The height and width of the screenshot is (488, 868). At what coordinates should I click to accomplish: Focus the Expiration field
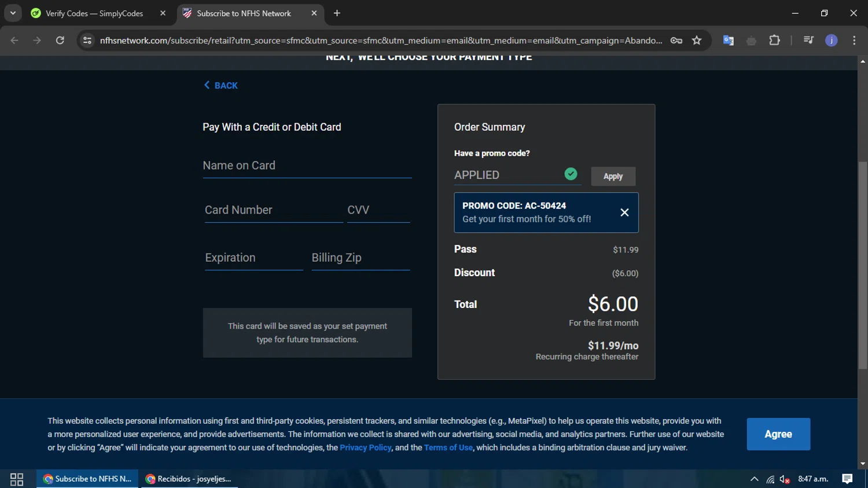[253, 258]
